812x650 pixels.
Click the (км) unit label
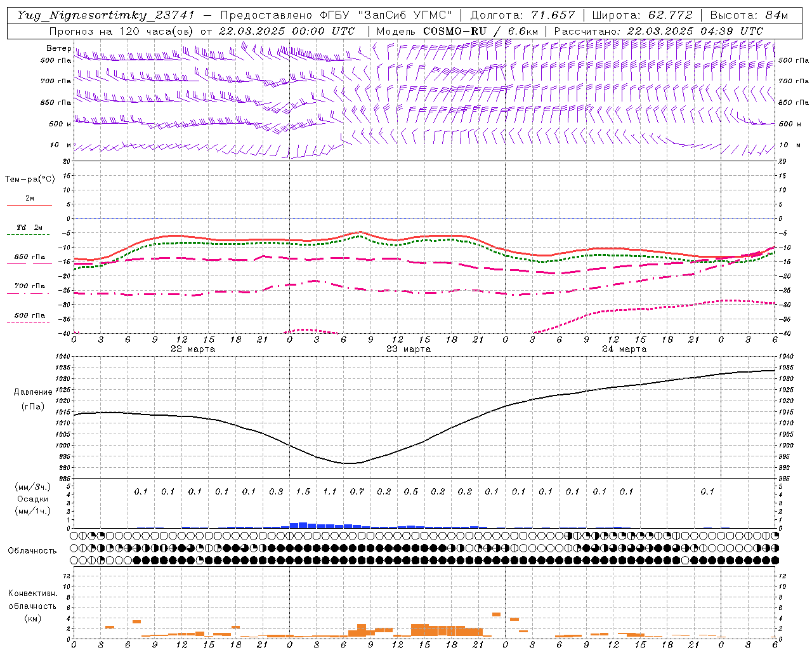pos(32,618)
